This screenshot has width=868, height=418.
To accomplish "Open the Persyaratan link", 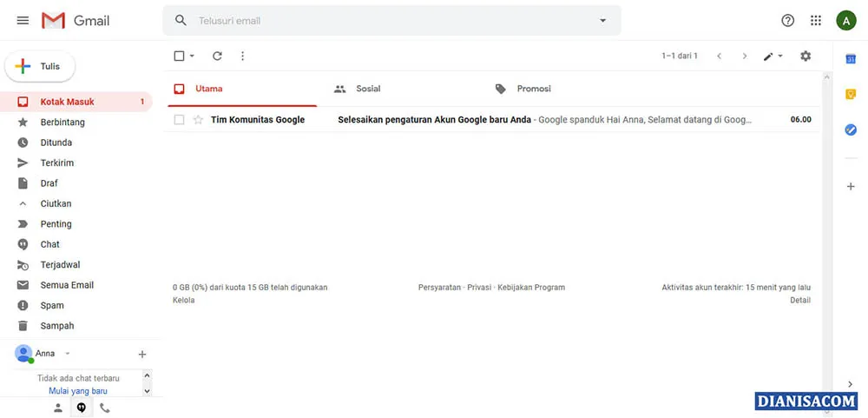I will tap(439, 287).
